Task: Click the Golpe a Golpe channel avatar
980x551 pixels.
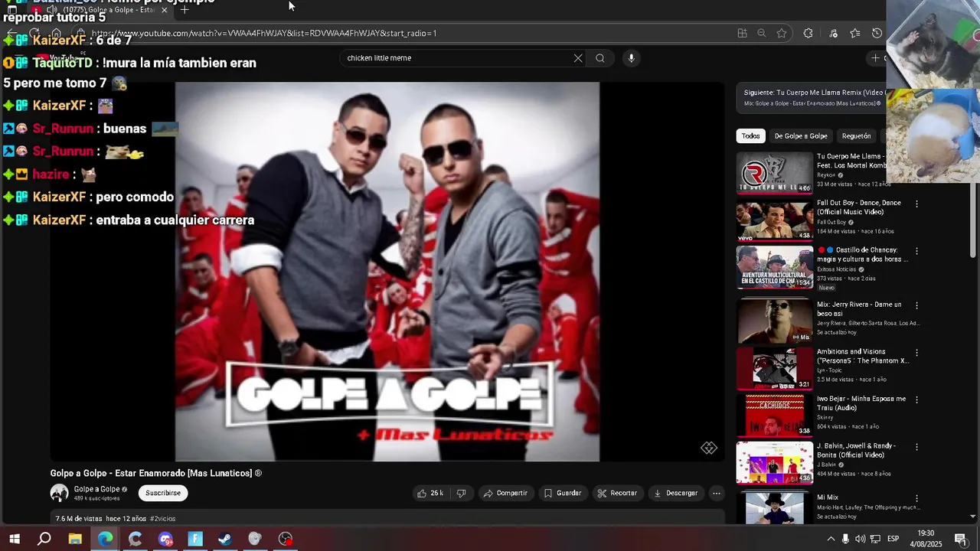Action: 59,494
